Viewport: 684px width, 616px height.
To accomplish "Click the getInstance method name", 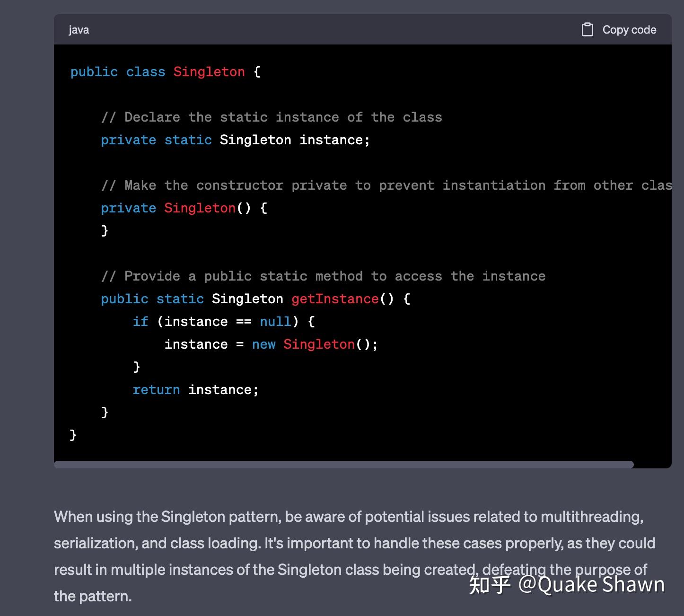I will click(x=334, y=299).
